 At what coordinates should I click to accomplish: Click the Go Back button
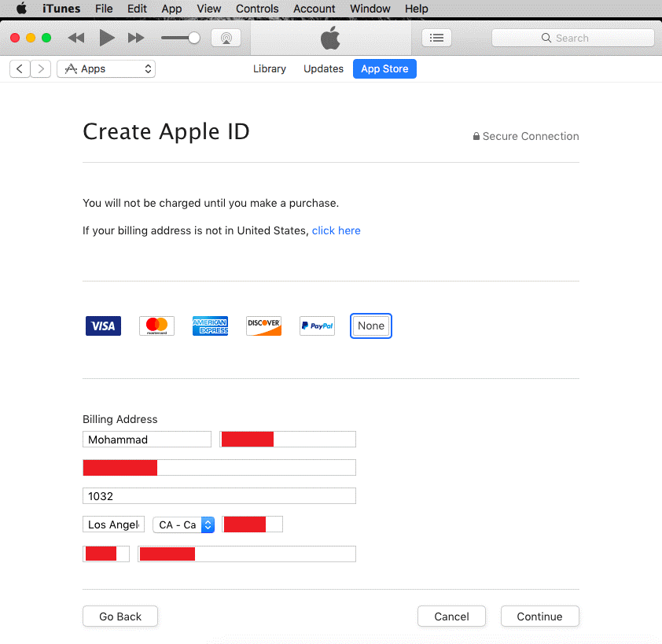tap(120, 616)
